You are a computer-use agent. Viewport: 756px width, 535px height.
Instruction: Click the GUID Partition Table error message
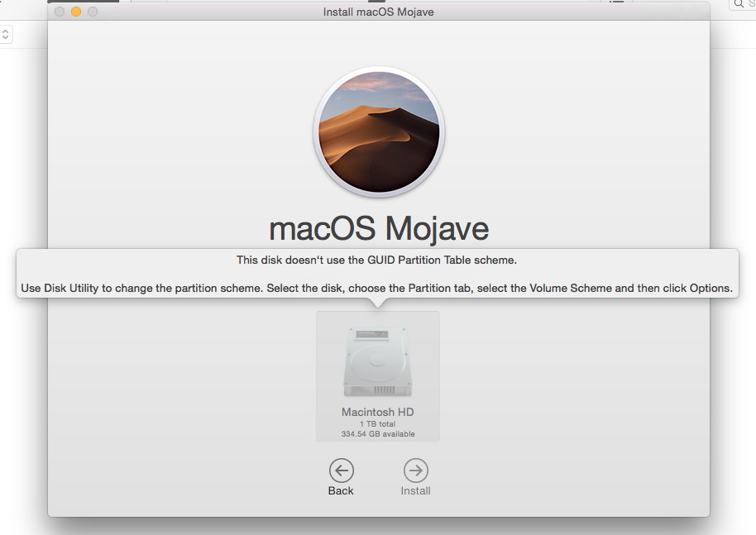pyautogui.click(x=376, y=260)
